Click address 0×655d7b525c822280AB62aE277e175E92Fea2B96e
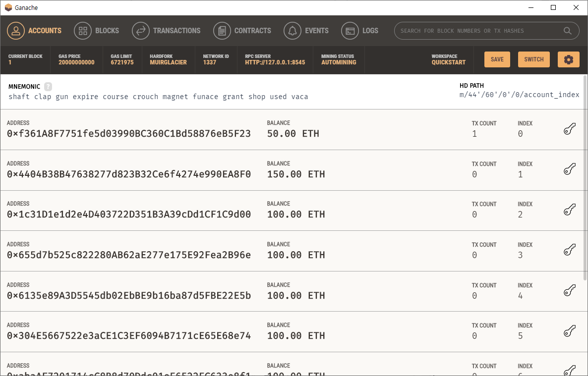Image resolution: width=588 pixels, height=376 pixels. point(128,255)
